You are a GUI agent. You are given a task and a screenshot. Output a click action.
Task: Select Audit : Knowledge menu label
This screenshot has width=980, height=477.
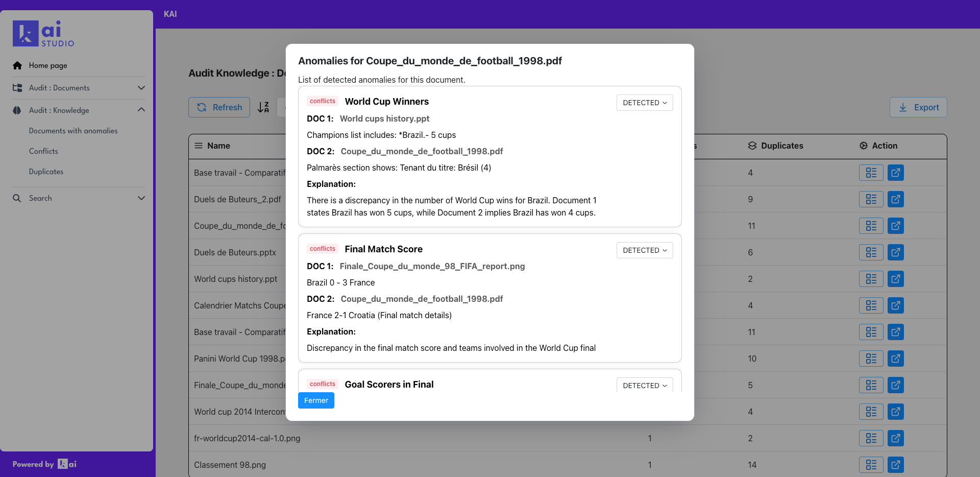pyautogui.click(x=59, y=110)
